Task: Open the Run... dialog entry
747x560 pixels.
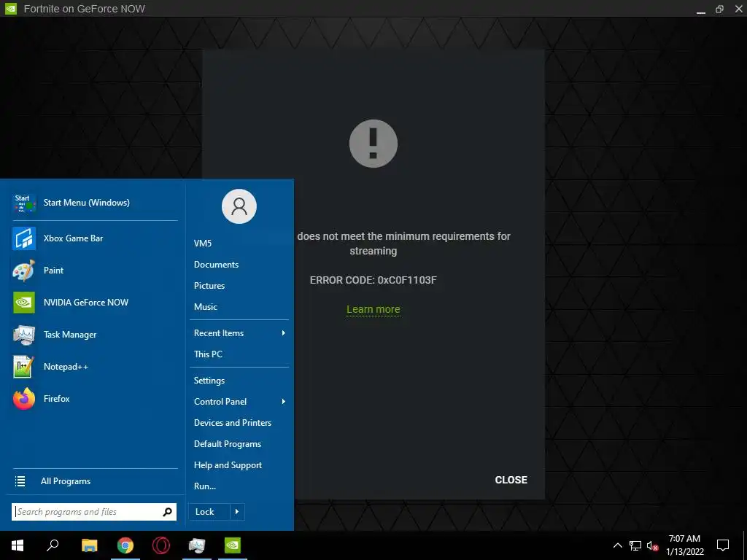Action: click(205, 486)
